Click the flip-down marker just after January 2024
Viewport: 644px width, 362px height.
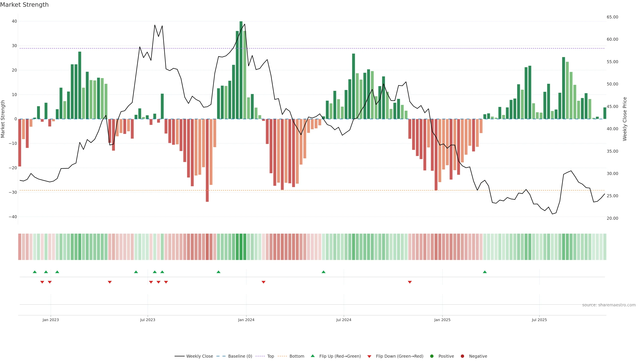263,282
